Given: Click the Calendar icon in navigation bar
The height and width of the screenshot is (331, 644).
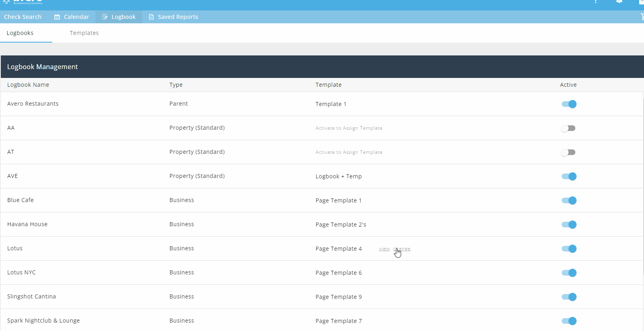Looking at the screenshot, I should pos(57,17).
